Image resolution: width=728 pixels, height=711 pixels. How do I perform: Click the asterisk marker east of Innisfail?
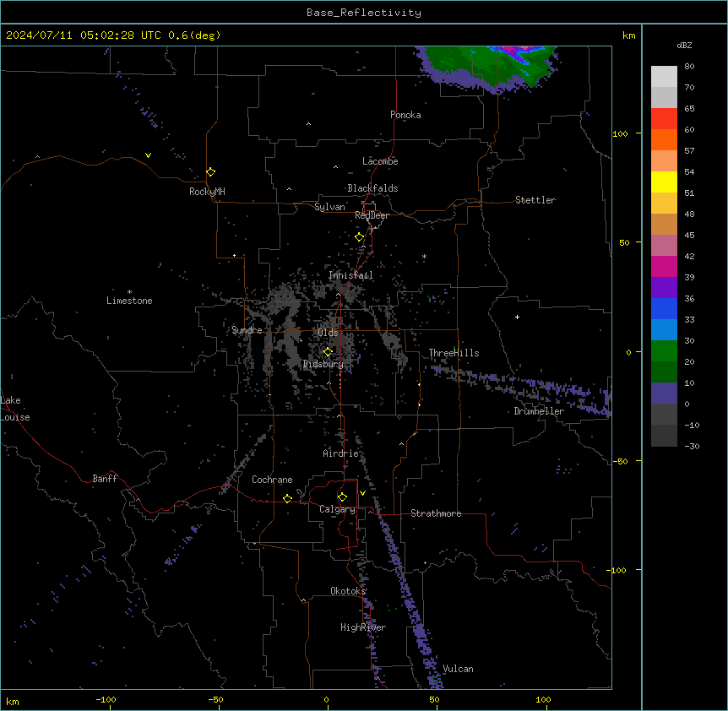click(x=424, y=257)
